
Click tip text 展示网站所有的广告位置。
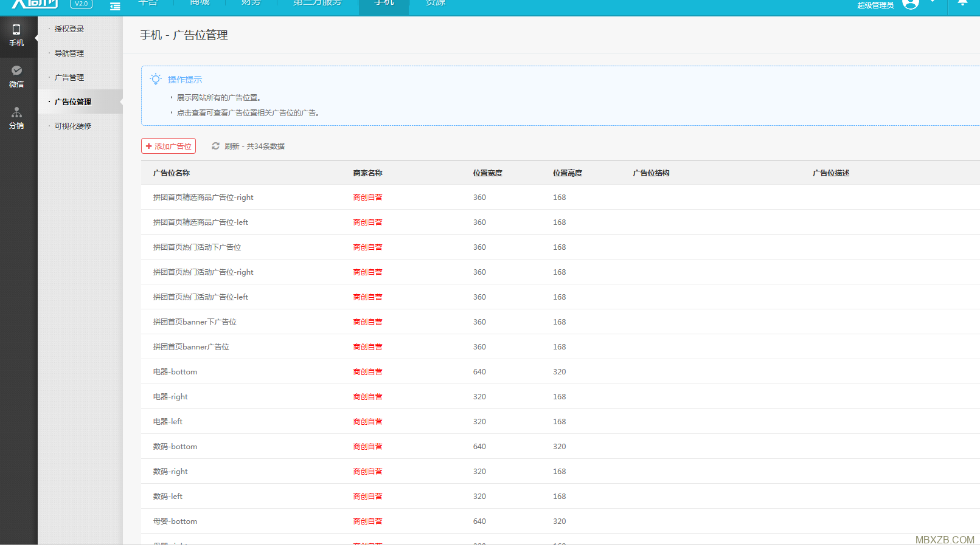click(x=219, y=97)
